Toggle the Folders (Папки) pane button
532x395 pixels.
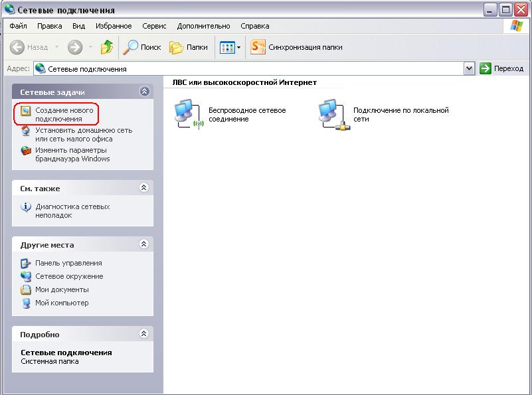(189, 47)
